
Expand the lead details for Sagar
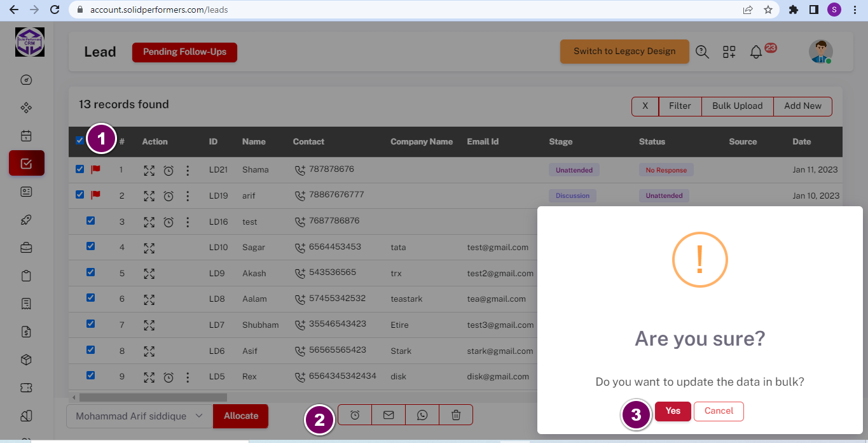(149, 248)
